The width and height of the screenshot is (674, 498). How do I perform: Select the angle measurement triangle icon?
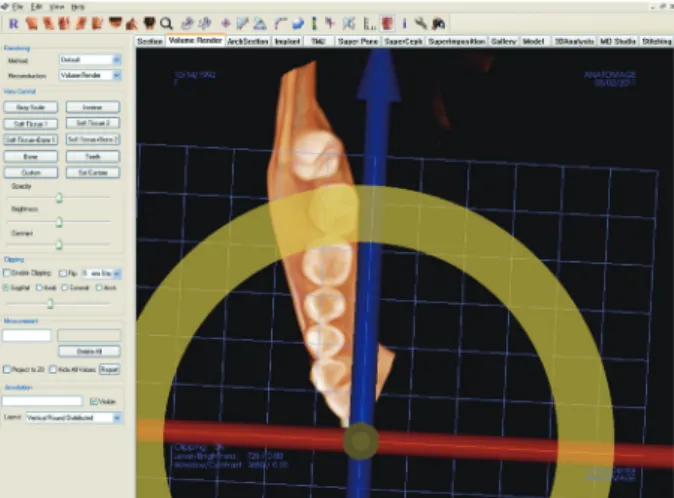259,24
